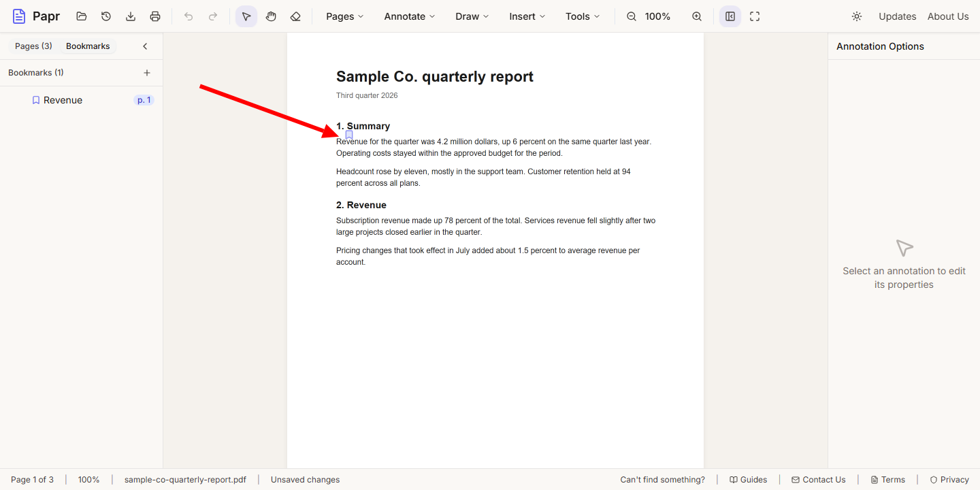Pick the Eraser tool
980x490 pixels.
(x=295, y=16)
